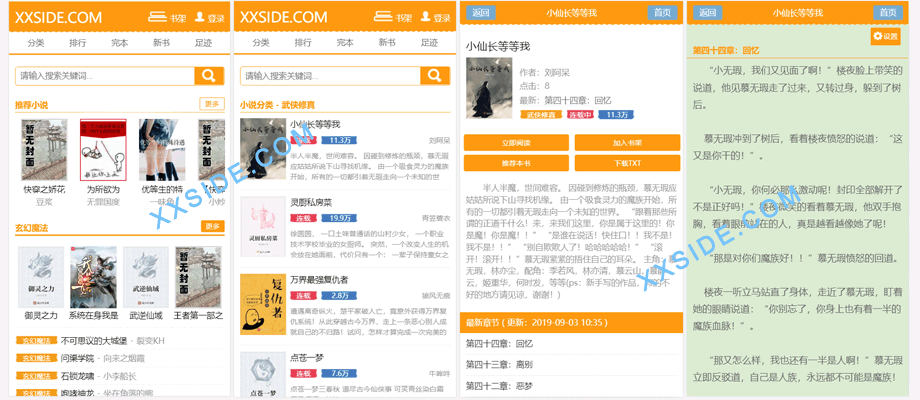Open the 系统在身我是 book cover
Viewport: 920px width, 400px height.
(93, 277)
